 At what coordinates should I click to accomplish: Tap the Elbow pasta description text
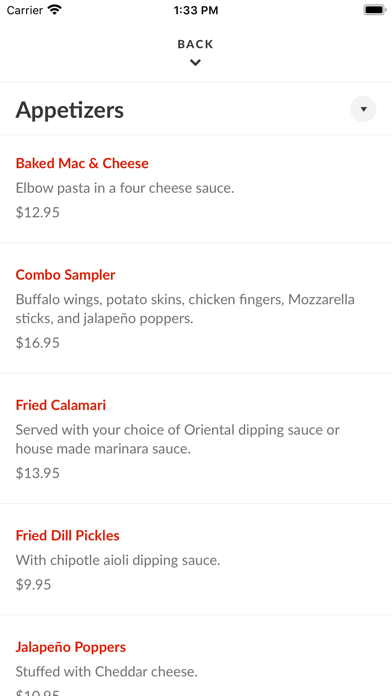coord(125,188)
